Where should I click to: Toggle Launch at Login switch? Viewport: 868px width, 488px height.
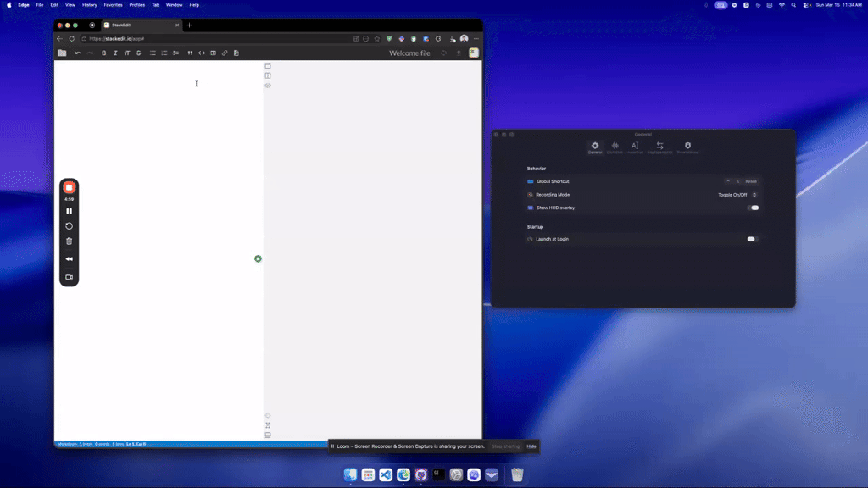point(753,239)
